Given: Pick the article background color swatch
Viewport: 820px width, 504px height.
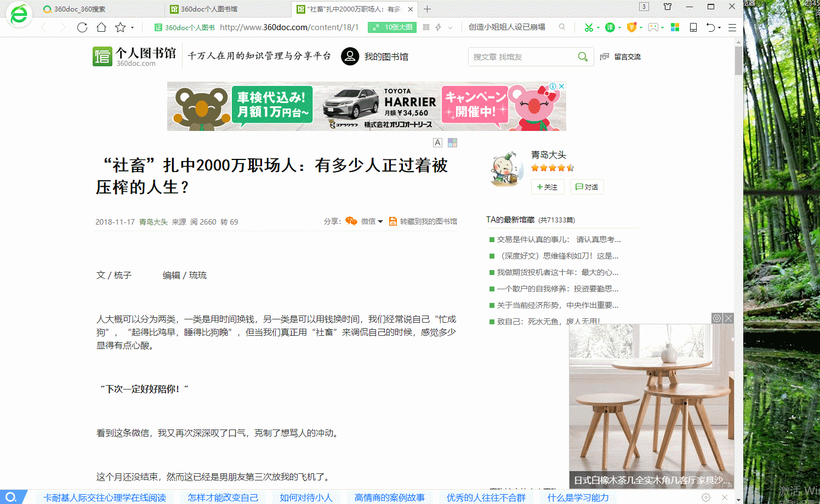Looking at the screenshot, I should click(x=452, y=142).
